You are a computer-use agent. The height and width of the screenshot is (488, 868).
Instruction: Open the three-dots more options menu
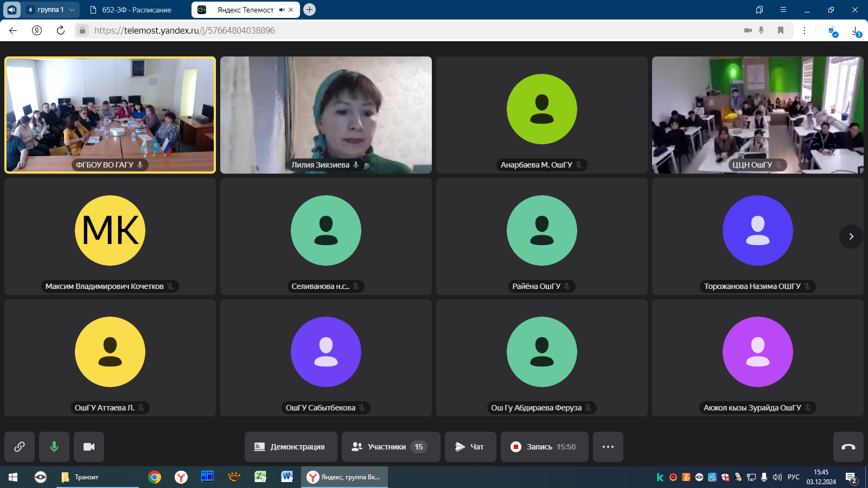[608, 447]
